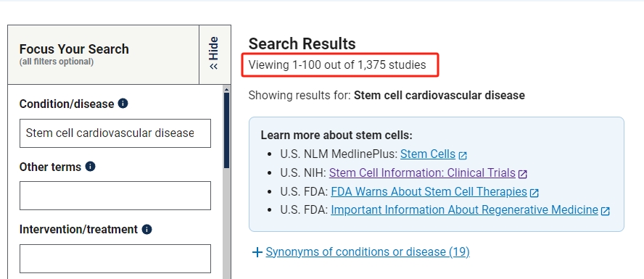Hide the Focus Your Search panel
The height and width of the screenshot is (279, 644).
pyautogui.click(x=215, y=54)
